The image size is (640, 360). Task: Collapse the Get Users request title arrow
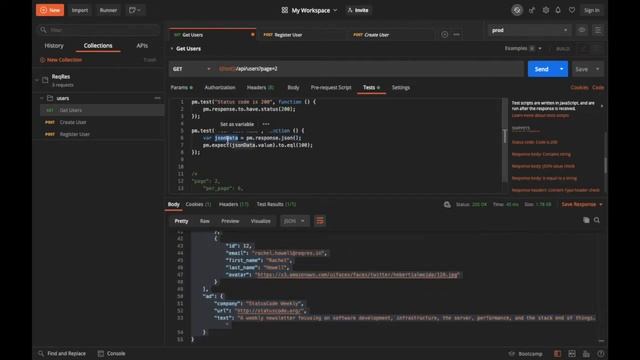click(172, 49)
